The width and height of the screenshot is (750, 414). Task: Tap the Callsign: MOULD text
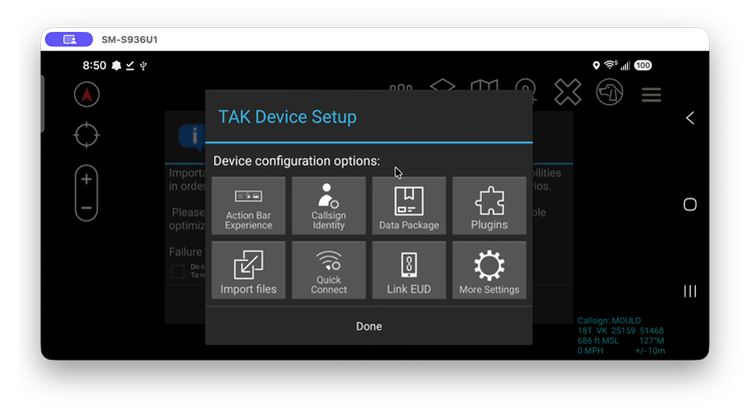tap(609, 320)
